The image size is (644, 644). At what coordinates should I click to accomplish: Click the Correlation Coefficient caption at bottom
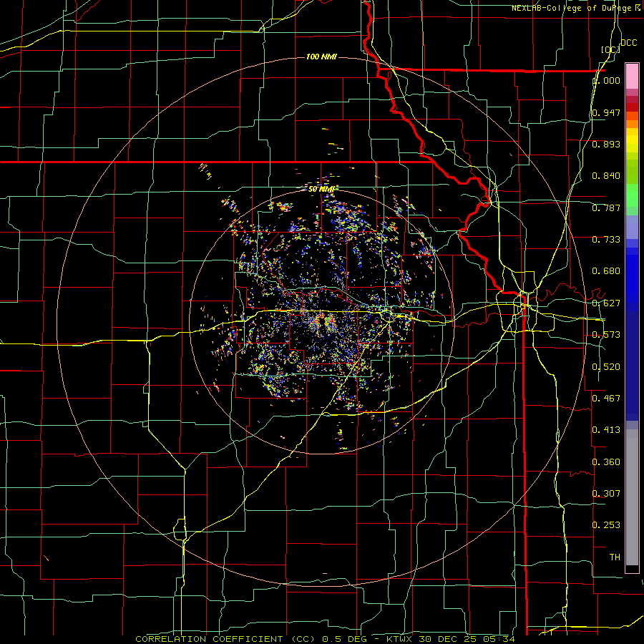click(x=326, y=639)
